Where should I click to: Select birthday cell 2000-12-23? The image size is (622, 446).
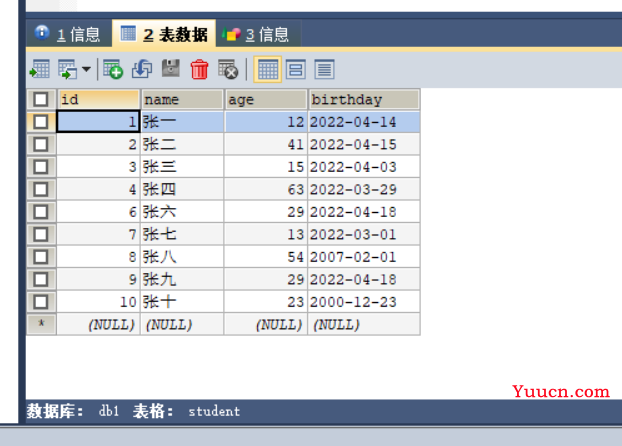point(364,302)
